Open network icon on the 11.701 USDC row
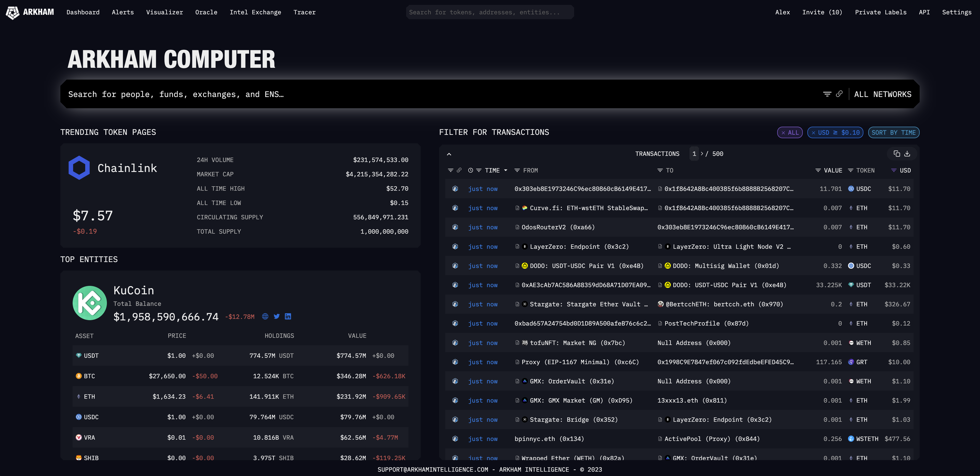Screen dimensions: 980x476 (455, 189)
